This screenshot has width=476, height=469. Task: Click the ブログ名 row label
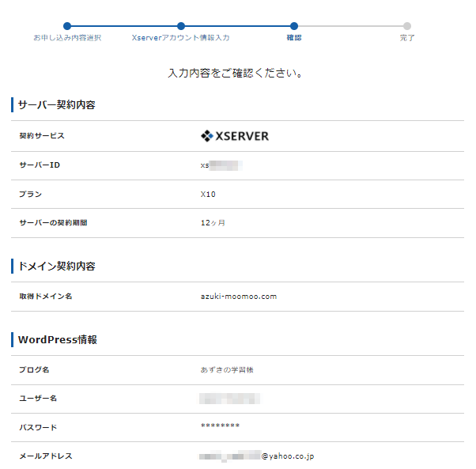pyautogui.click(x=34, y=369)
